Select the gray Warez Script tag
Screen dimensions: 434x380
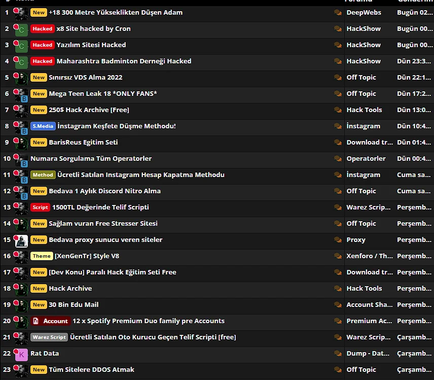coord(49,337)
